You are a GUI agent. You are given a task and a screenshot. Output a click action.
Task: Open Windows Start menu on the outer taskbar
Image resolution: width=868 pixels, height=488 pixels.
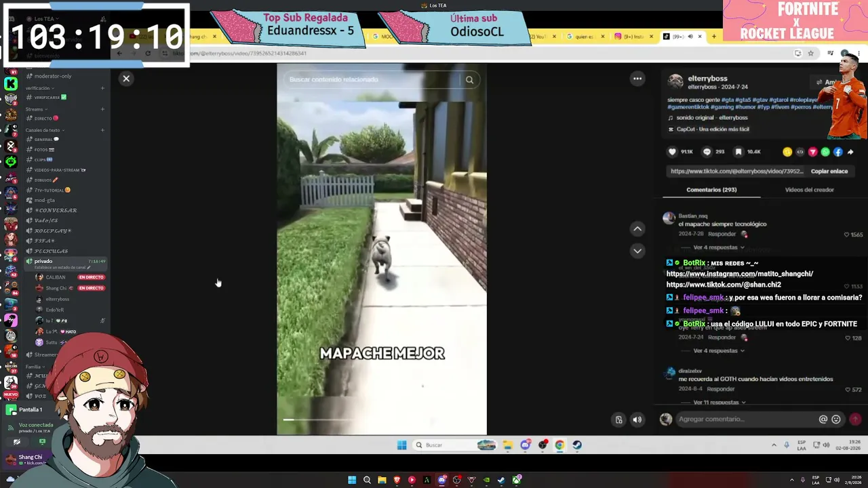pos(352,481)
